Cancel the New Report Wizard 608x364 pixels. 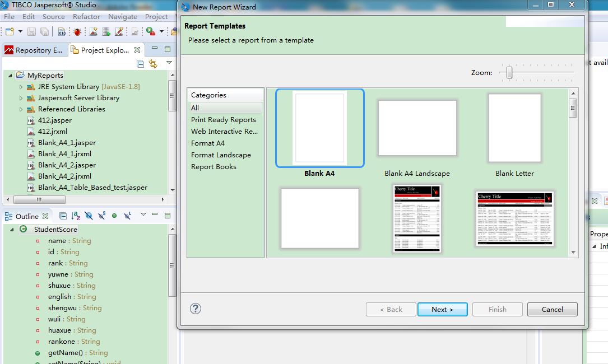tap(552, 309)
